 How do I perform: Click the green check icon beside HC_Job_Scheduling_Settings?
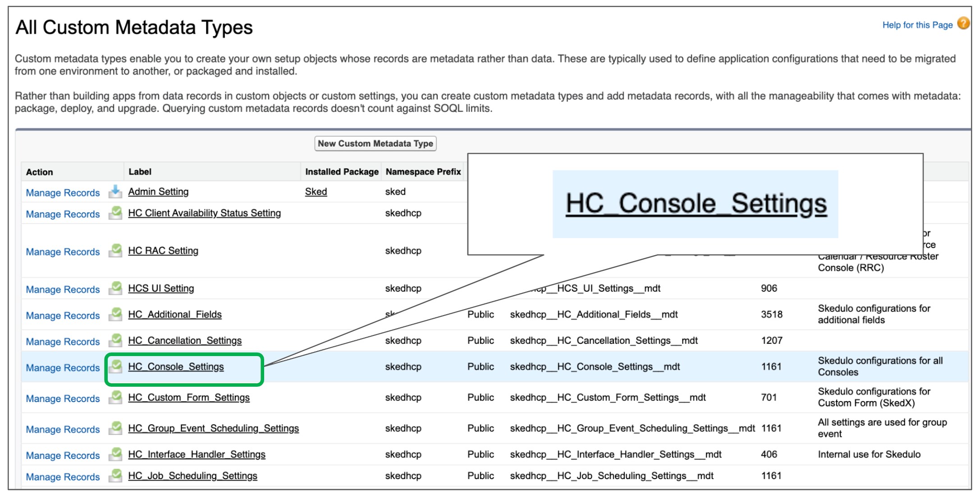tap(115, 476)
